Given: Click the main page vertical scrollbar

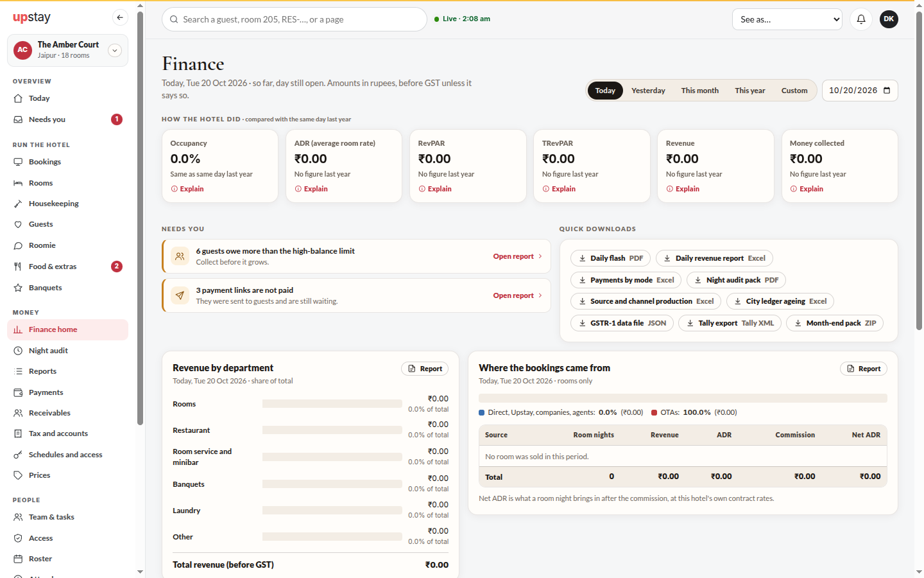Looking at the screenshot, I should tap(919, 170).
